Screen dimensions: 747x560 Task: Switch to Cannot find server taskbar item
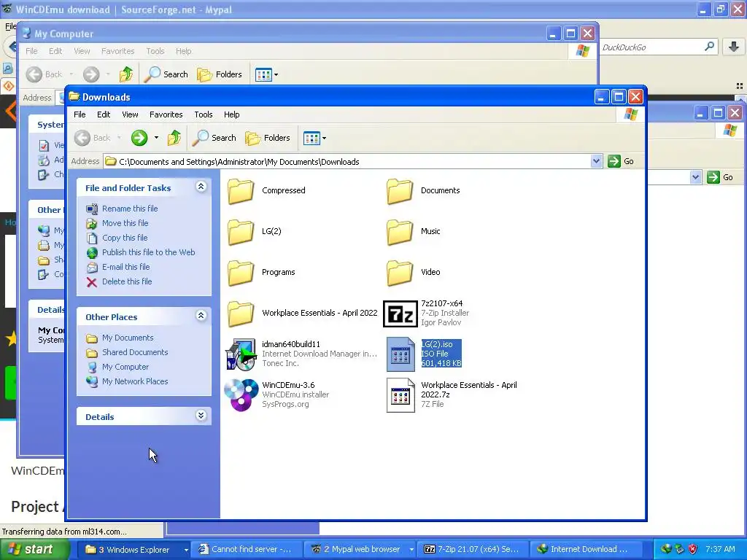point(247,550)
